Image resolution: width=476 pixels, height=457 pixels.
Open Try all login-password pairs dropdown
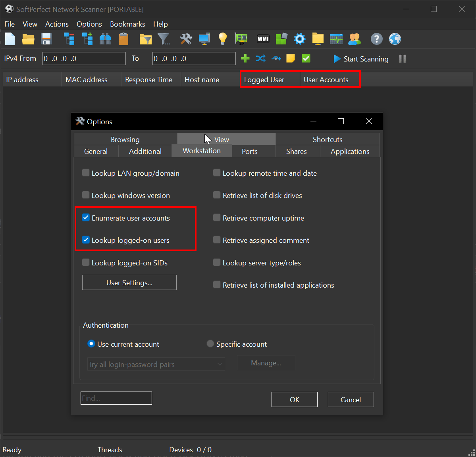click(x=156, y=364)
